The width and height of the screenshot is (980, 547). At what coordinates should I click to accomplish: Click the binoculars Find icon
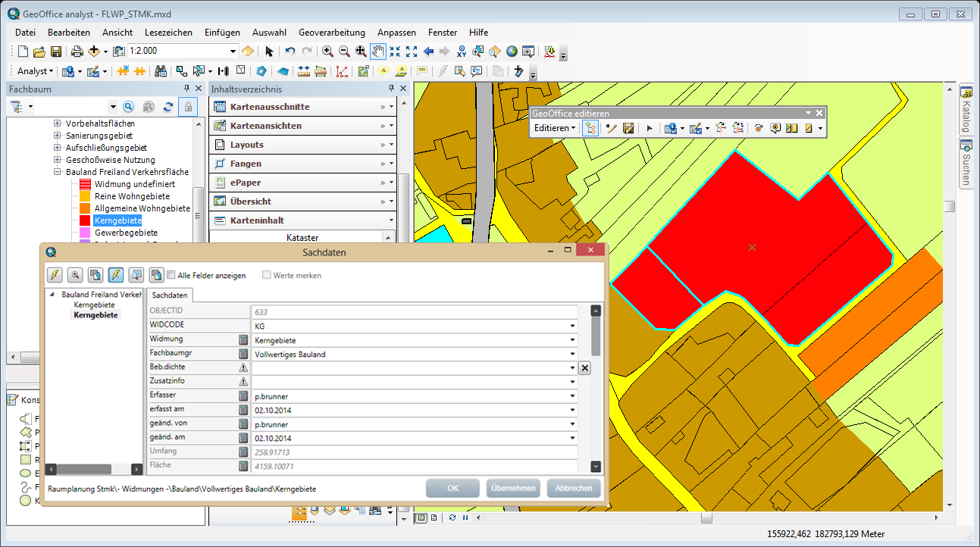pos(161,71)
